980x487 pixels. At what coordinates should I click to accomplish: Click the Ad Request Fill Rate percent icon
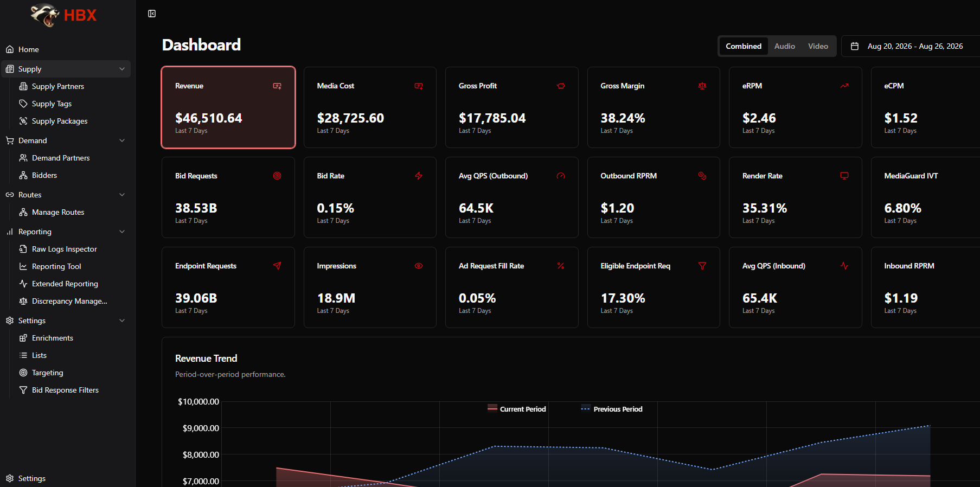(561, 266)
